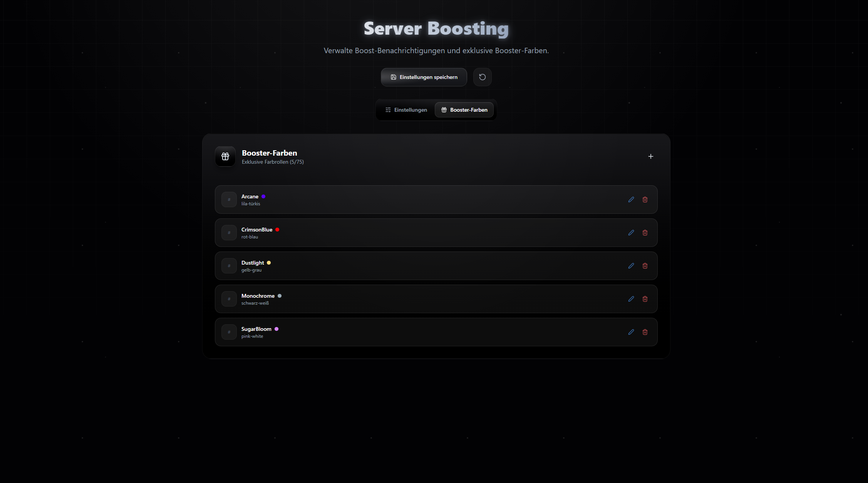Edit the SugarBloom color role
Screen dimensions: 868x483
[x=631, y=332]
